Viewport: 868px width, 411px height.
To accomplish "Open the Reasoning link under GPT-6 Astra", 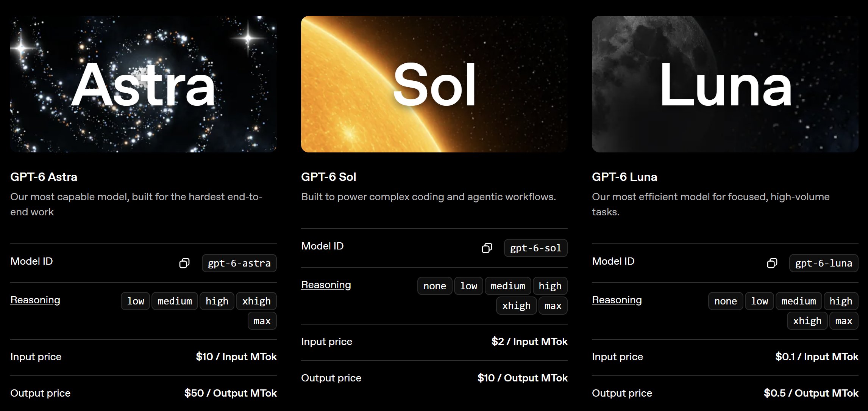I will pyautogui.click(x=35, y=300).
